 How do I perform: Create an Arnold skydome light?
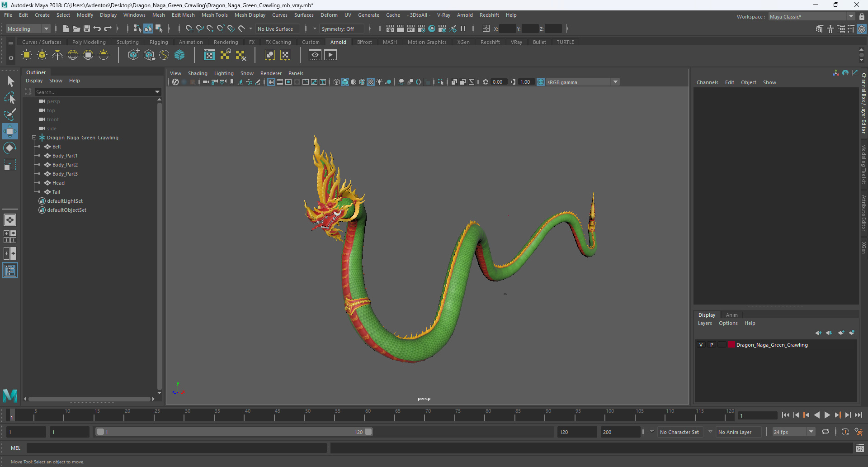(x=73, y=55)
